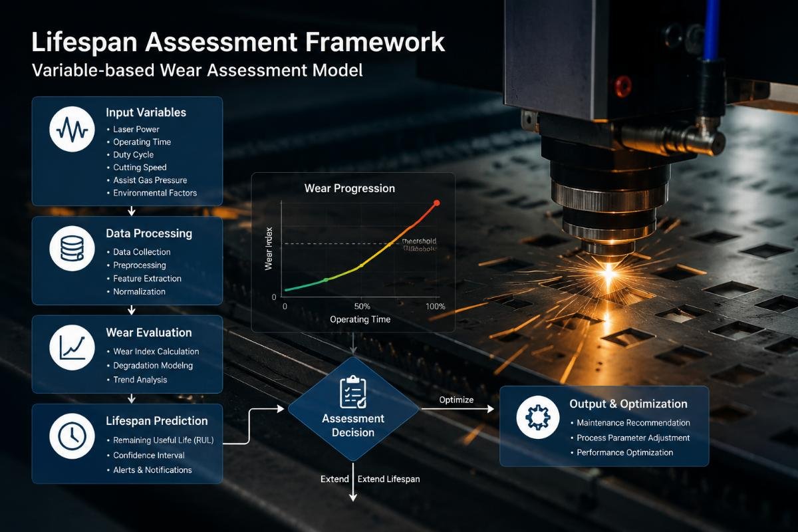Click the 100% label on chart axis
The height and width of the screenshot is (532, 798).
pos(435,307)
